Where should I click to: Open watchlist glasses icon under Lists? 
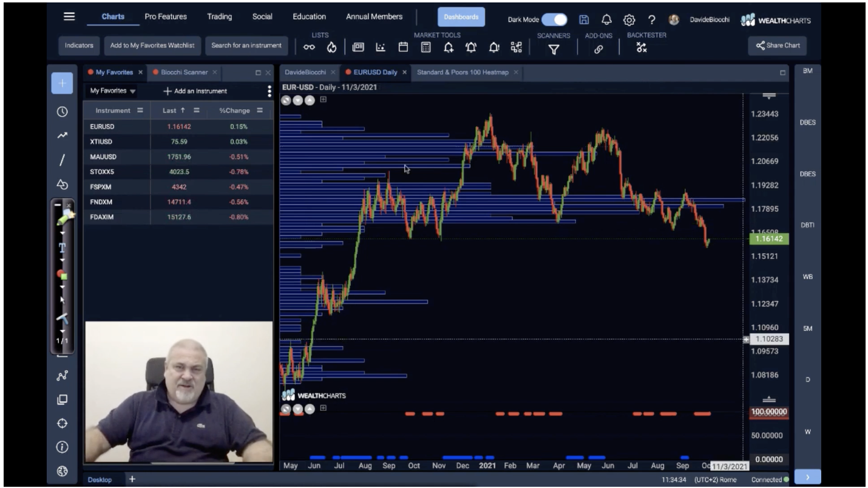309,47
